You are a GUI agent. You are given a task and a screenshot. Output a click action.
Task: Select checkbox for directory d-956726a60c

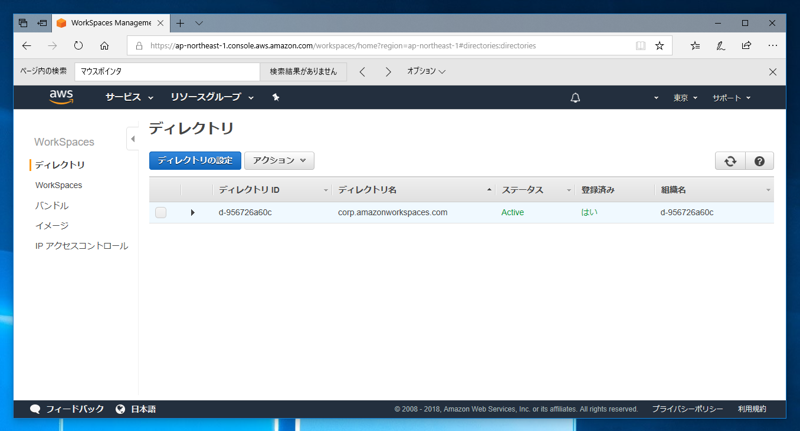[161, 213]
